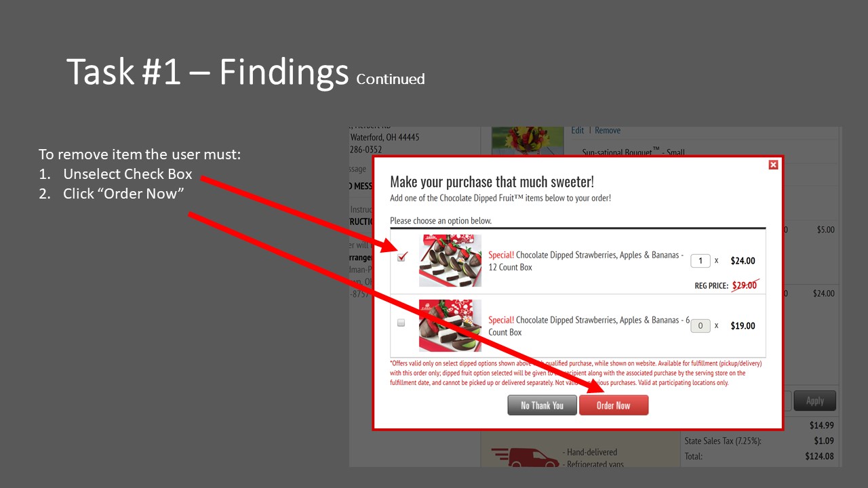Close the popup with the red X icon
Viewport: 868px width, 488px height.
tap(773, 165)
